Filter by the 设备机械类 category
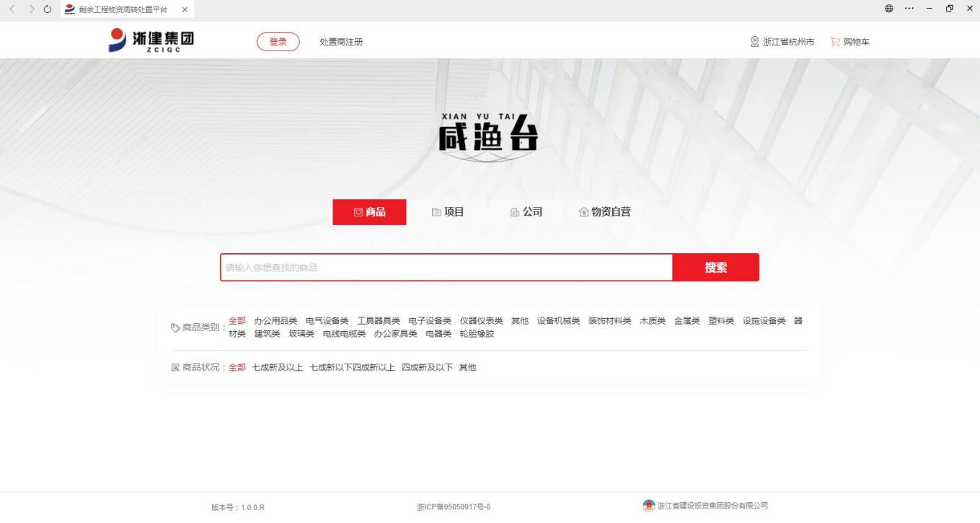Viewport: 980px width, 523px height. [x=558, y=321]
